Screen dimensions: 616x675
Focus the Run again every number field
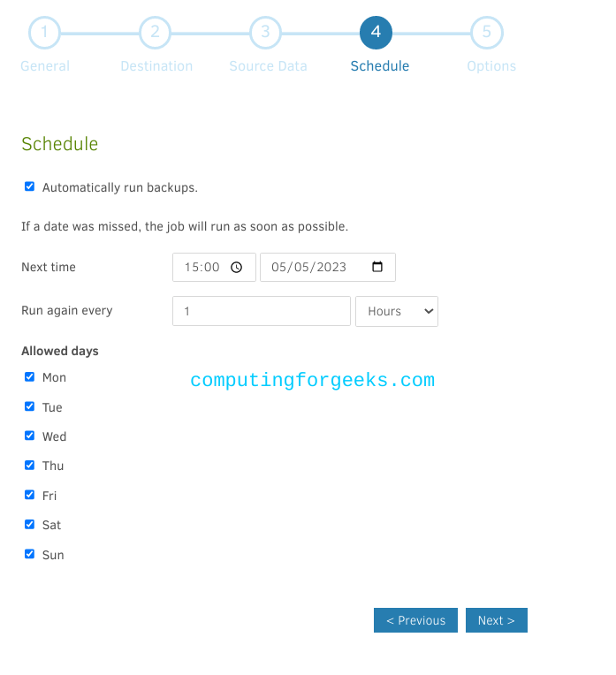(x=262, y=311)
